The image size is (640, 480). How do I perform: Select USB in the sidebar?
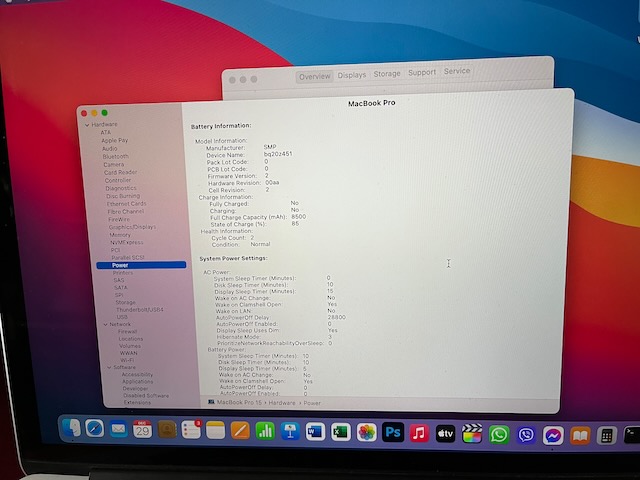(122, 317)
